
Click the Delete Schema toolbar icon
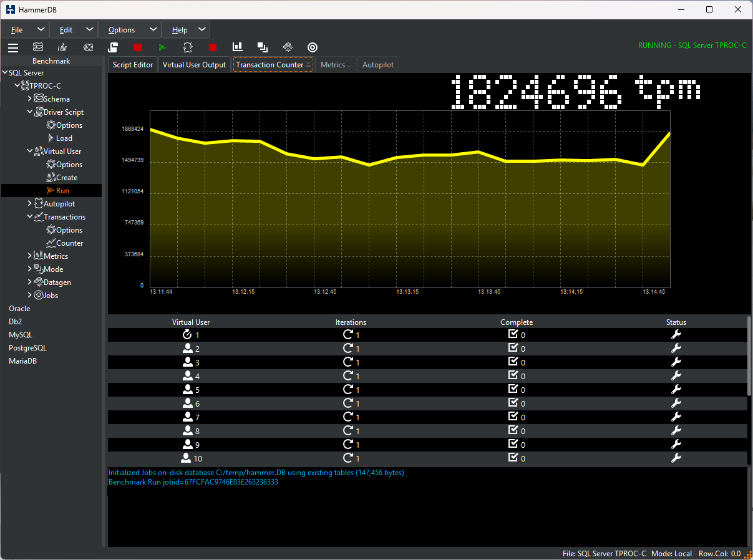click(x=88, y=47)
